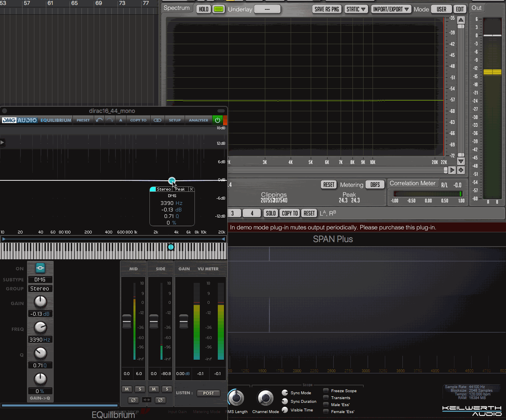Select the Sync Mode radio option
Screen dimensions: 506x420
[x=285, y=393]
